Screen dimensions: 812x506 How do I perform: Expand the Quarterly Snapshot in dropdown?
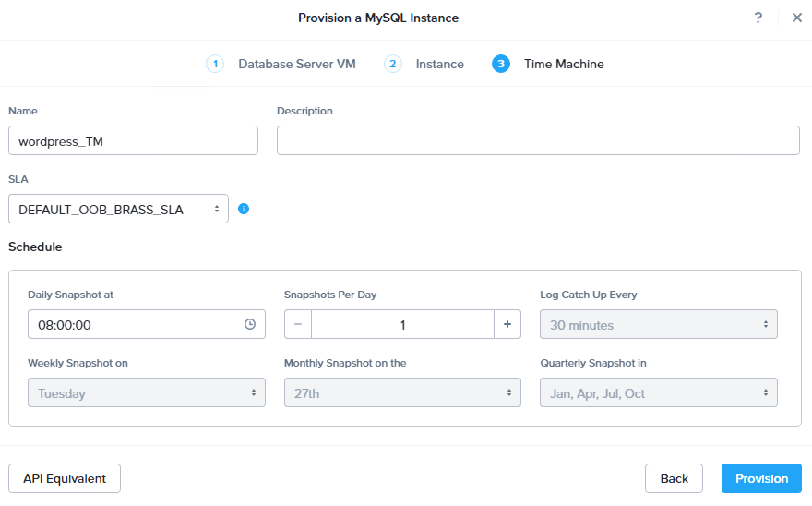(x=658, y=393)
